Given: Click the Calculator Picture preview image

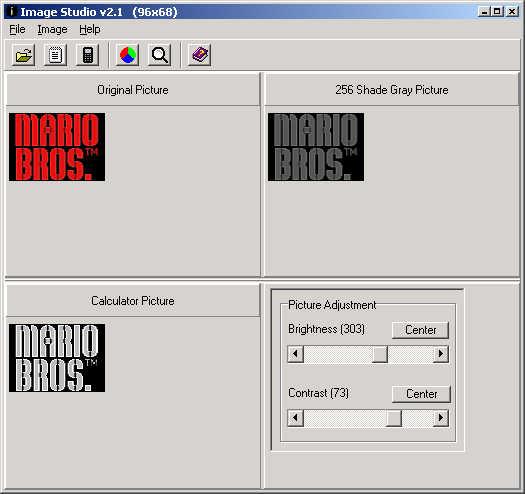Looking at the screenshot, I should click(x=57, y=358).
